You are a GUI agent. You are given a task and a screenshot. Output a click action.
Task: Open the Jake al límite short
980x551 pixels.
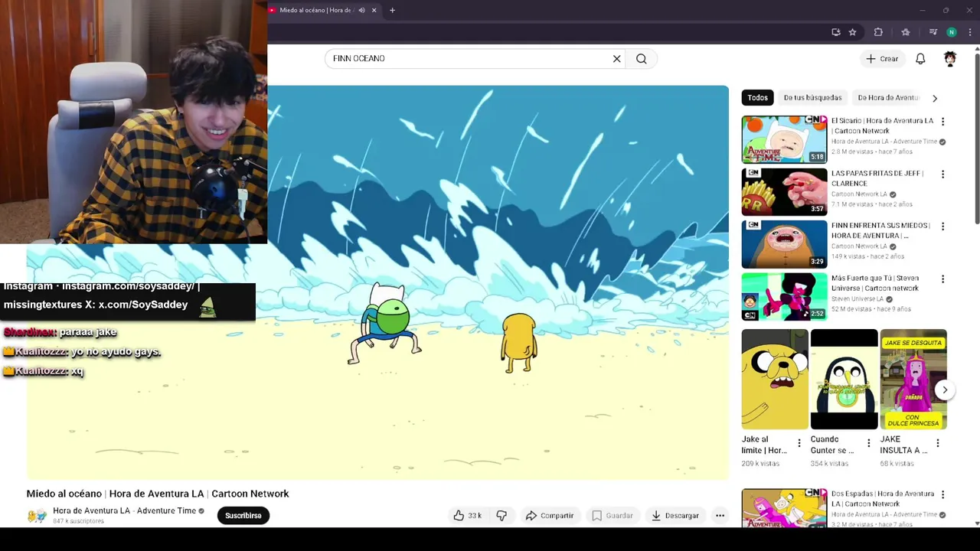[x=775, y=380]
